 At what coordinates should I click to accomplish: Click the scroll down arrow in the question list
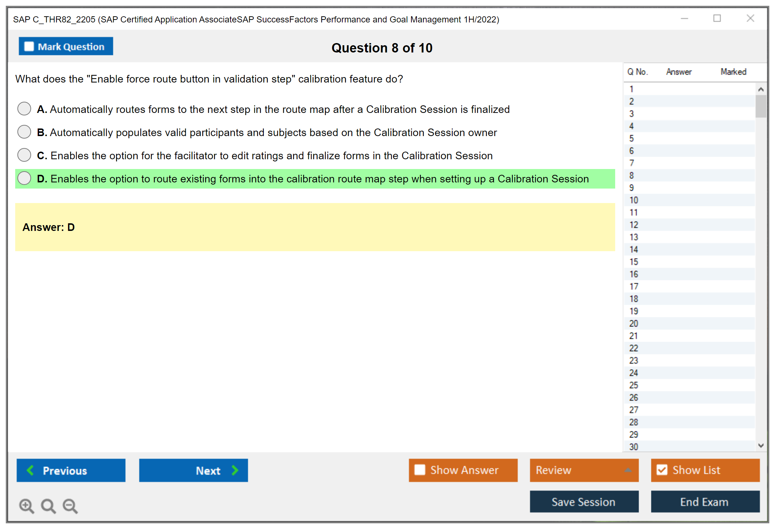coord(761,446)
